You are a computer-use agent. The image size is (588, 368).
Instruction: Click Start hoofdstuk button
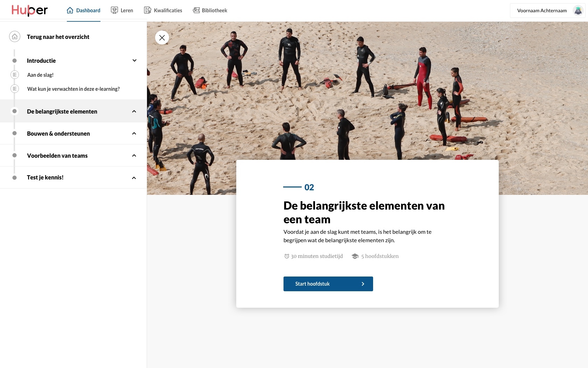328,284
